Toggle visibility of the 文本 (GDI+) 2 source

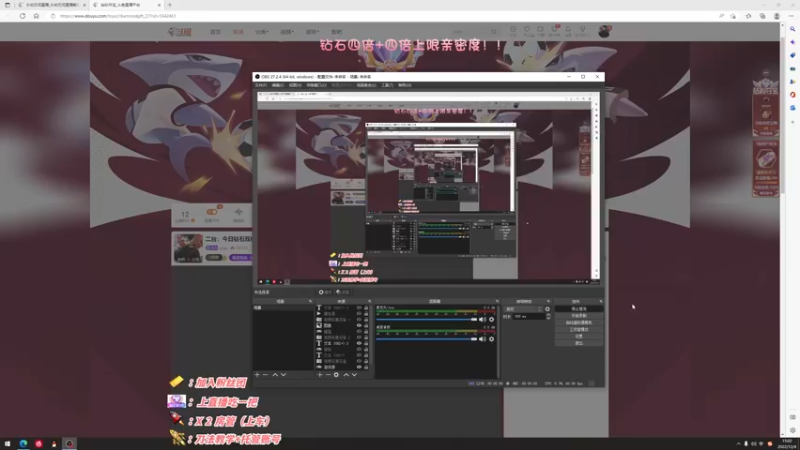pos(359,343)
